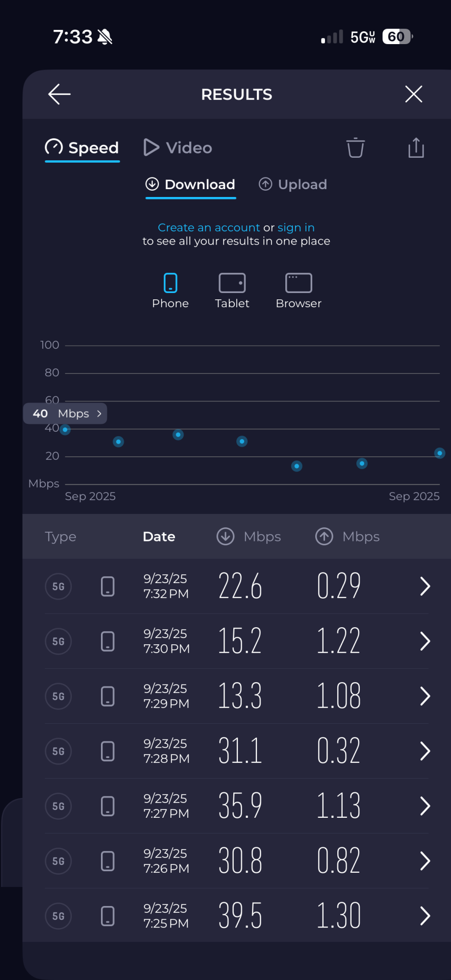The width and height of the screenshot is (451, 980).
Task: Sort by download Mbps column header
Action: pos(249,537)
